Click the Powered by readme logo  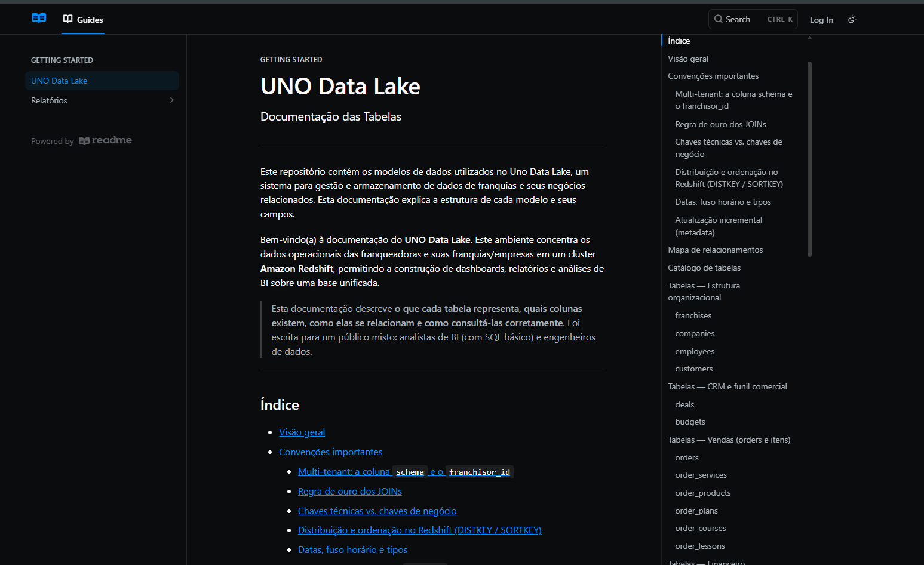(105, 140)
